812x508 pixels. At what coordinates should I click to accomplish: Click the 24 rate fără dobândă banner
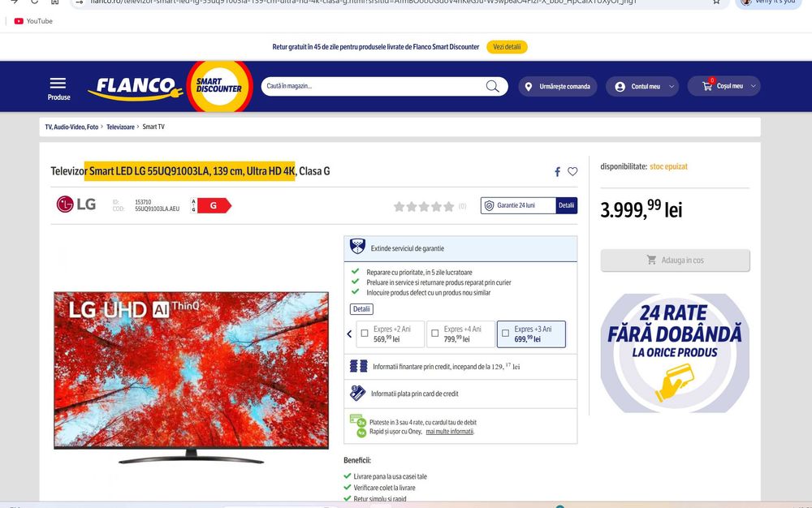click(x=675, y=353)
